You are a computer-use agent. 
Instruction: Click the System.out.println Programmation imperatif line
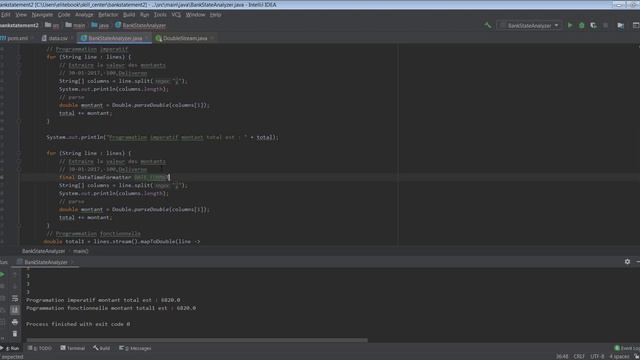pos(162,137)
